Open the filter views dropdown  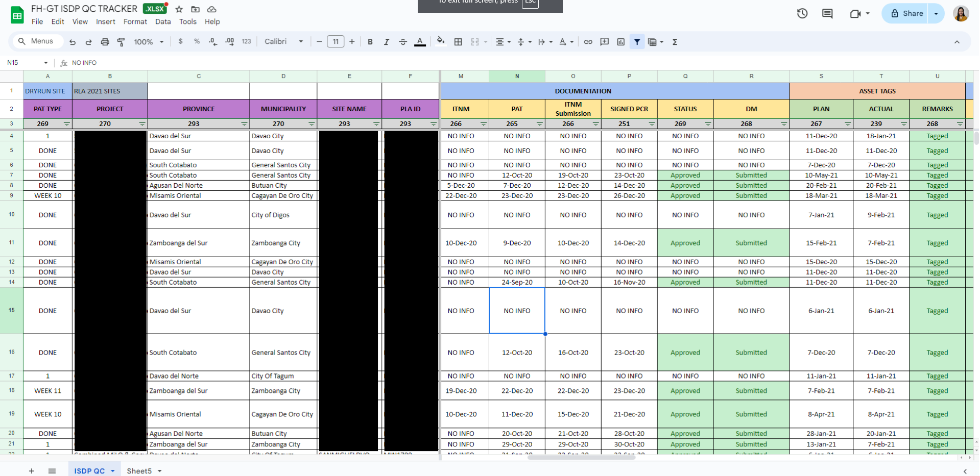656,42
